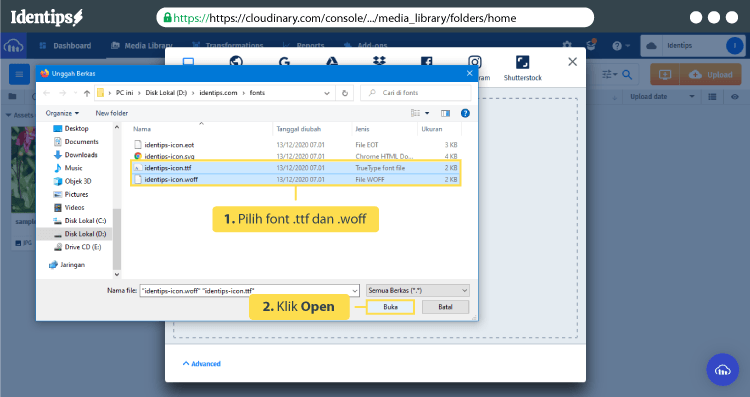The image size is (750, 397).
Task: Open file dialog help question-mark icon
Action: pyautogui.click(x=465, y=113)
